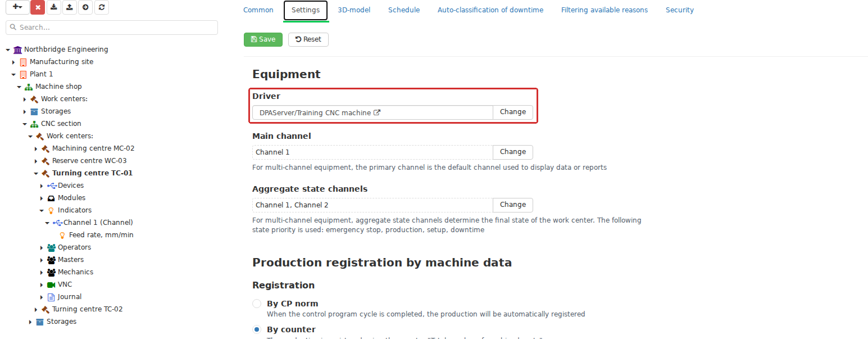Collapse the Turning centre TC-01 node
Screen dimensions: 868x339
click(x=36, y=173)
